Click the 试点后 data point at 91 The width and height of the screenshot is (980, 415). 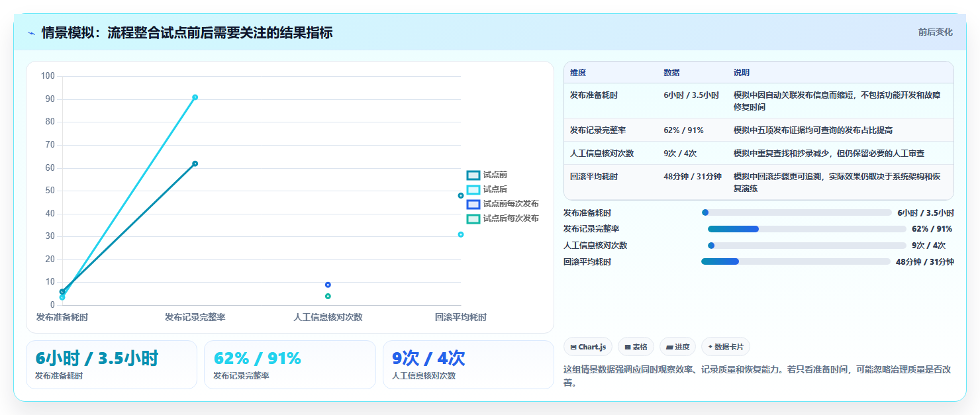coord(195,97)
